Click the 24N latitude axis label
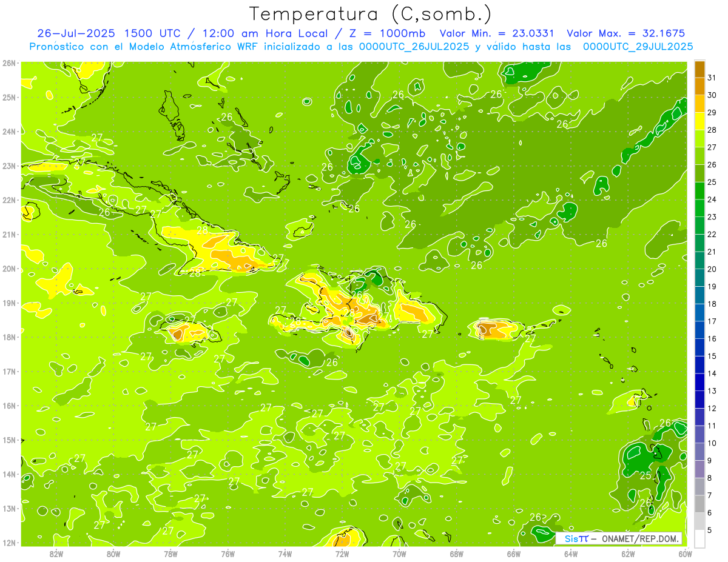728x562 pixels. point(8,132)
